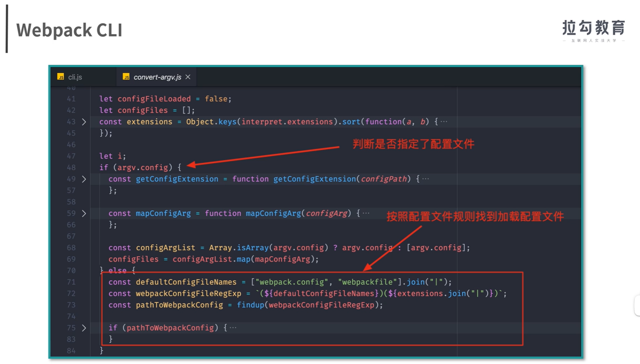
Task: Click the ellipsis after extensions sort function
Action: tap(444, 122)
